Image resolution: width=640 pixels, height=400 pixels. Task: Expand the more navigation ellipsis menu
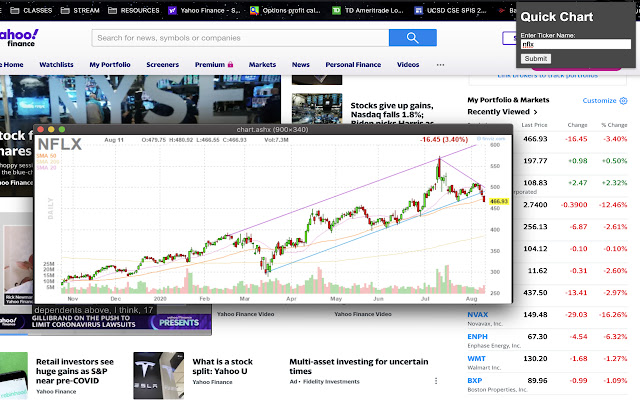440,64
